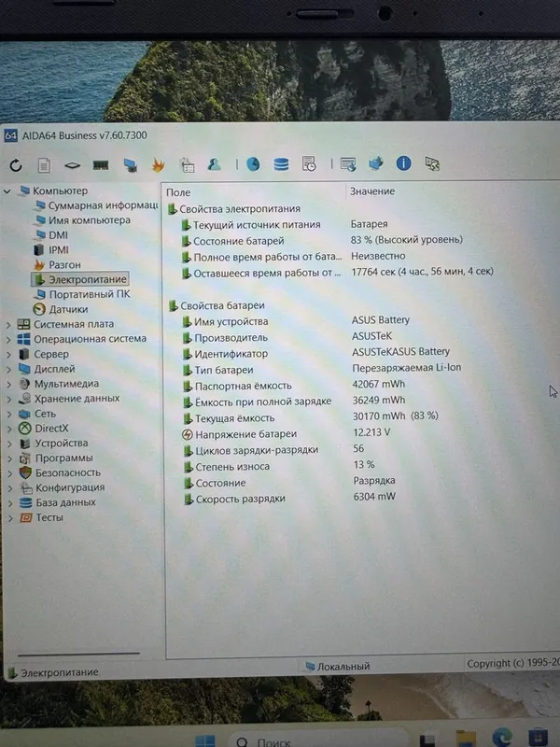Click the checklist clipboard toolbar icon
The image size is (560, 747).
tap(187, 165)
